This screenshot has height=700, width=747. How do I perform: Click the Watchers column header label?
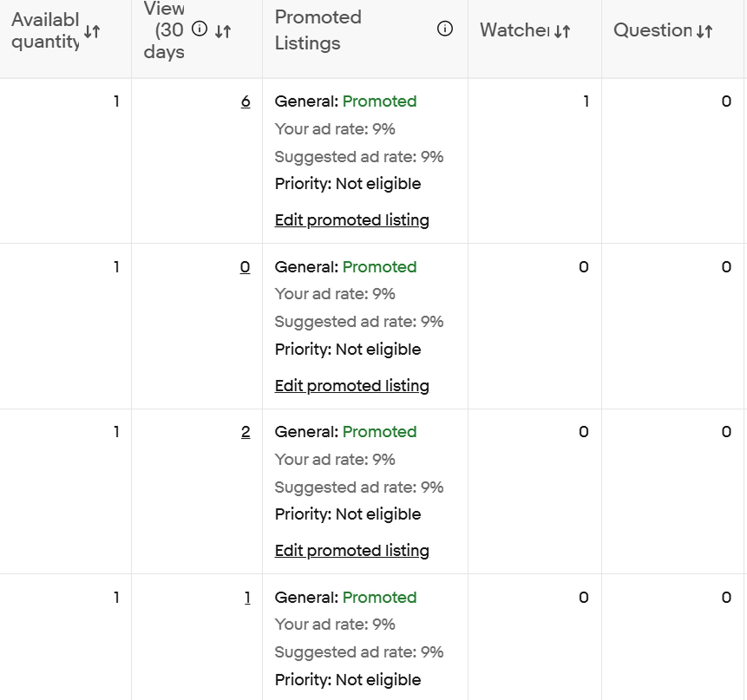(514, 30)
